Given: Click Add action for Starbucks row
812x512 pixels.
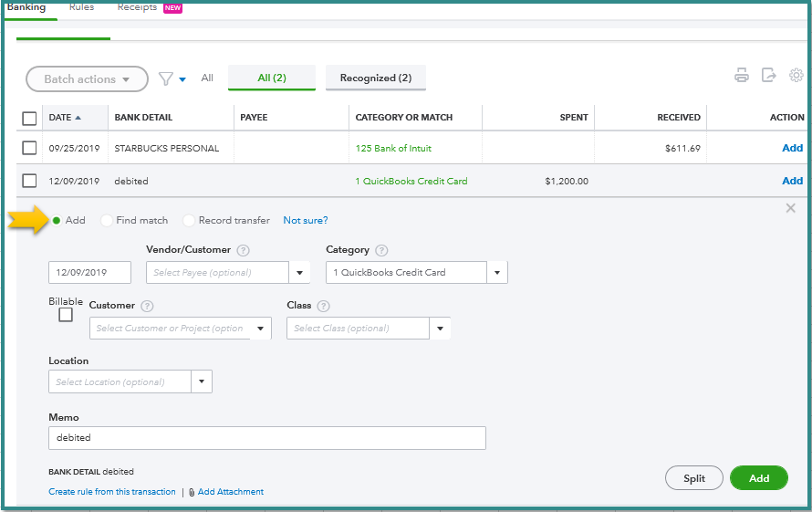Looking at the screenshot, I should 792,148.
